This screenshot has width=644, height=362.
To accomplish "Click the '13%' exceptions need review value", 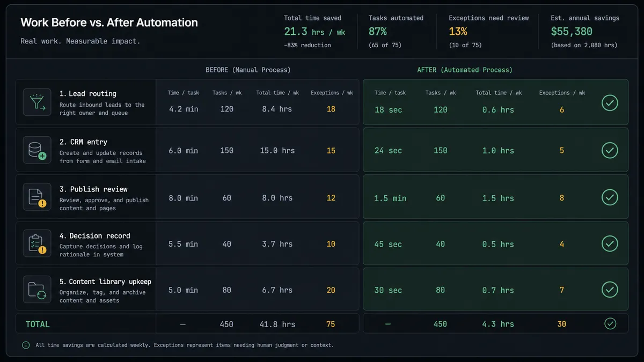I will click(458, 32).
